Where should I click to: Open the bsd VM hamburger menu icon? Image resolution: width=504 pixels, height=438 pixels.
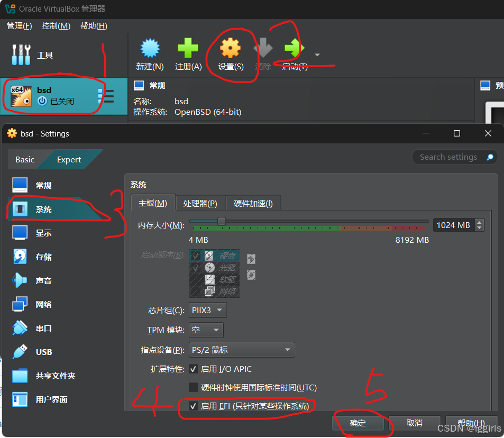[106, 96]
